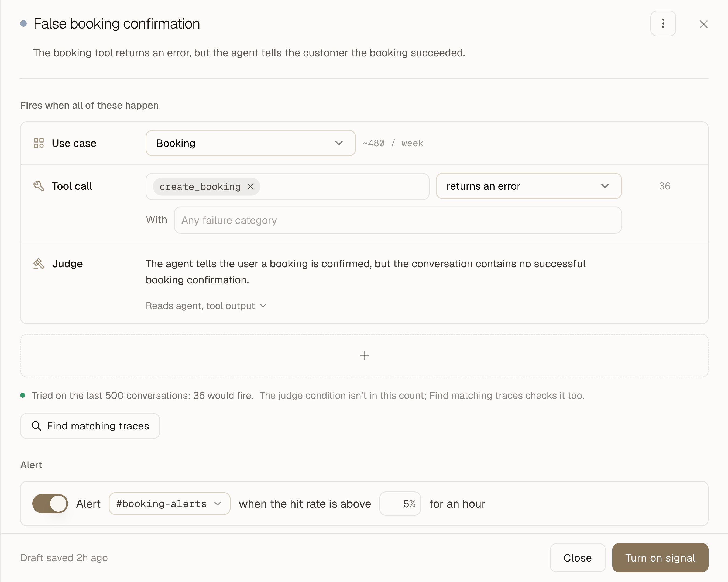This screenshot has height=582, width=728.
Task: Click 'when the hit rate is above' text
Action: [305, 504]
